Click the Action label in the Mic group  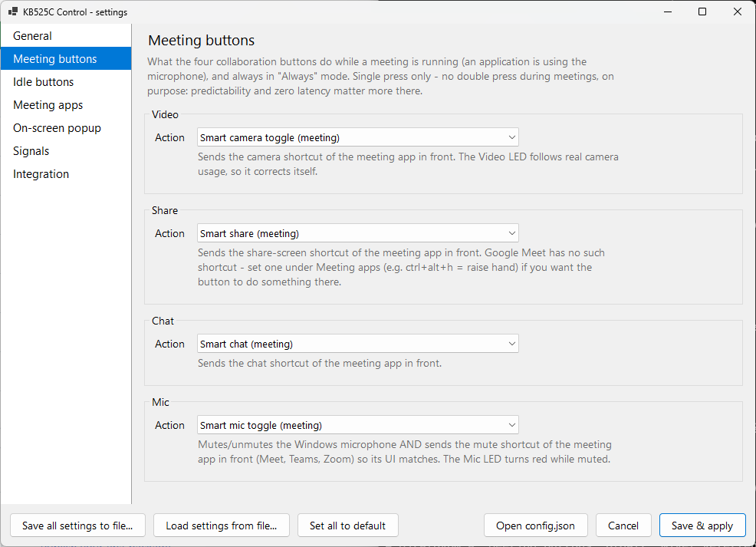click(x=169, y=425)
